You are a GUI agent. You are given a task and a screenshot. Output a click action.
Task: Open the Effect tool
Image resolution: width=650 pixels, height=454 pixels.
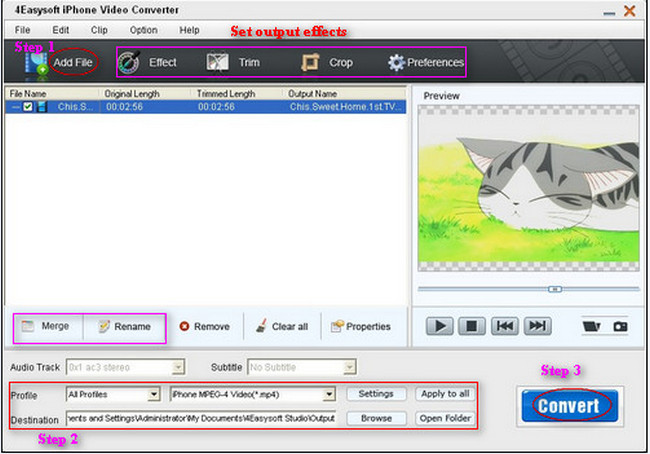147,63
